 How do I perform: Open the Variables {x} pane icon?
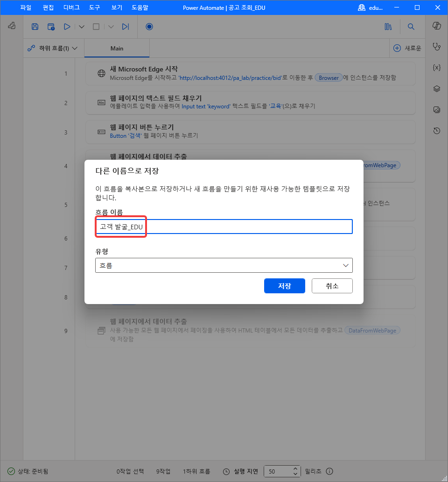click(x=437, y=68)
